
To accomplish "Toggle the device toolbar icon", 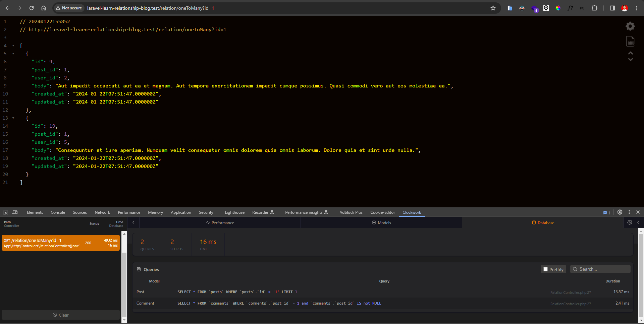I will [x=15, y=212].
